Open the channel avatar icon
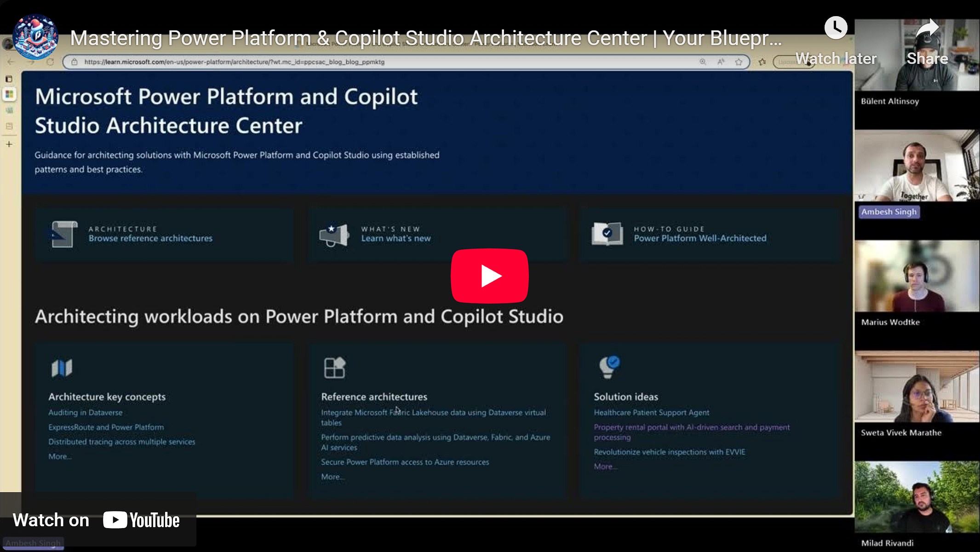 point(35,37)
